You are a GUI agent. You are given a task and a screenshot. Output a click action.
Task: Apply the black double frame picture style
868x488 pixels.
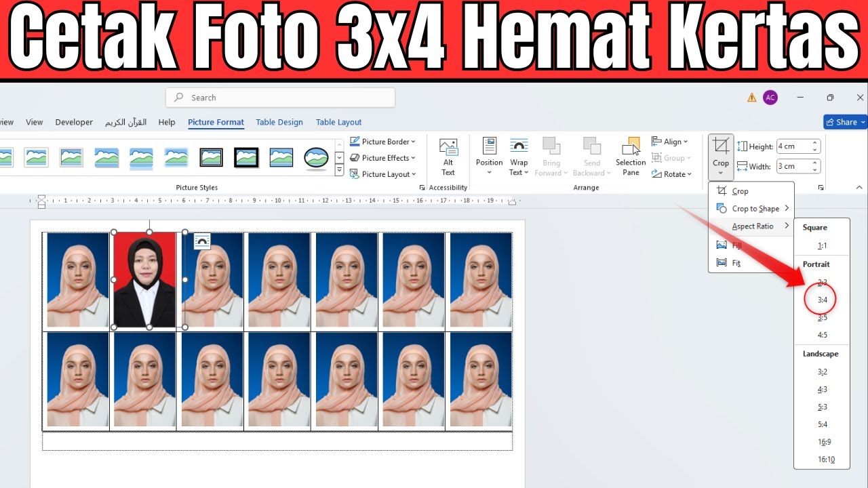[x=211, y=157]
